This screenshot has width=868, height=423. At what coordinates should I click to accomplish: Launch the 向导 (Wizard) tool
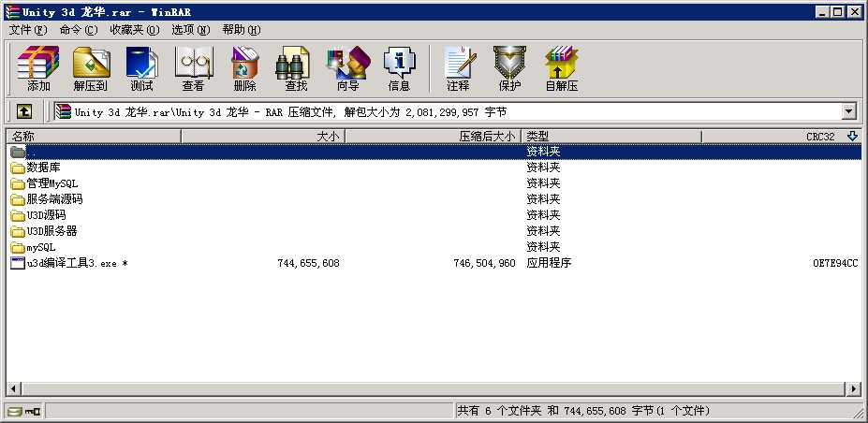[x=348, y=68]
